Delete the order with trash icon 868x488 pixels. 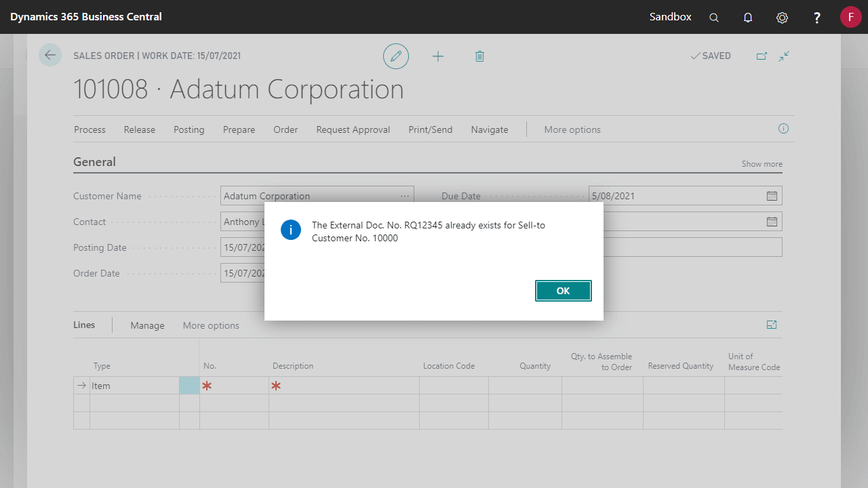479,56
